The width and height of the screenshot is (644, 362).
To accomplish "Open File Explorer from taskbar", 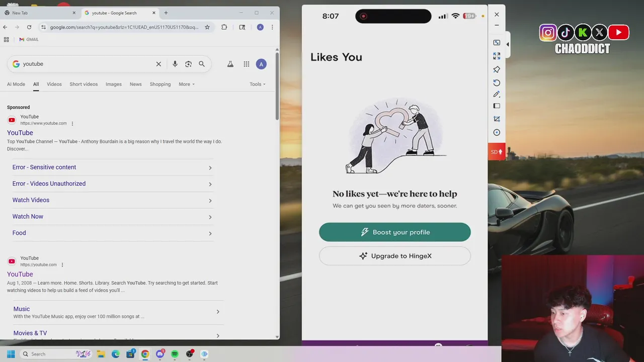I will click(x=101, y=354).
